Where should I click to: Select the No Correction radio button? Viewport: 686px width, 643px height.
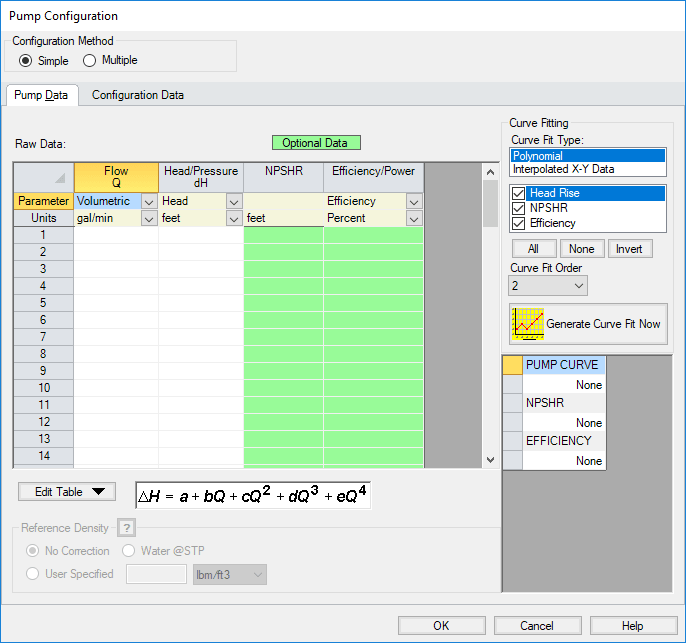click(32, 551)
